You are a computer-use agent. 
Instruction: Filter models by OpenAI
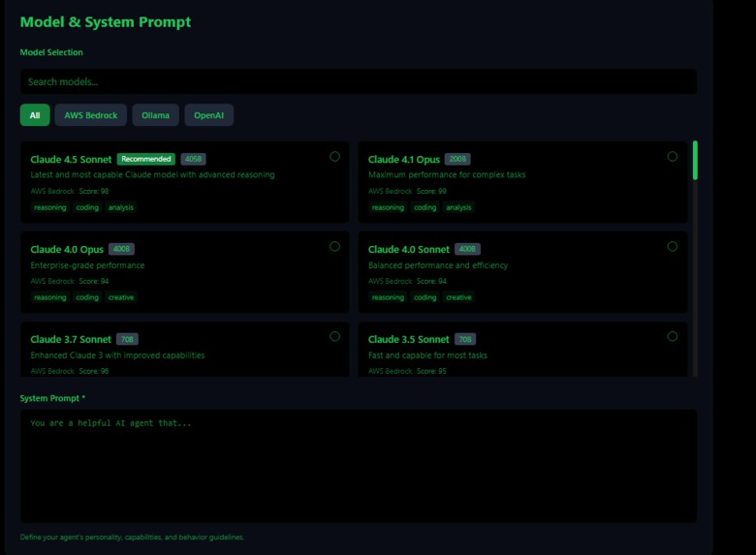coord(208,115)
